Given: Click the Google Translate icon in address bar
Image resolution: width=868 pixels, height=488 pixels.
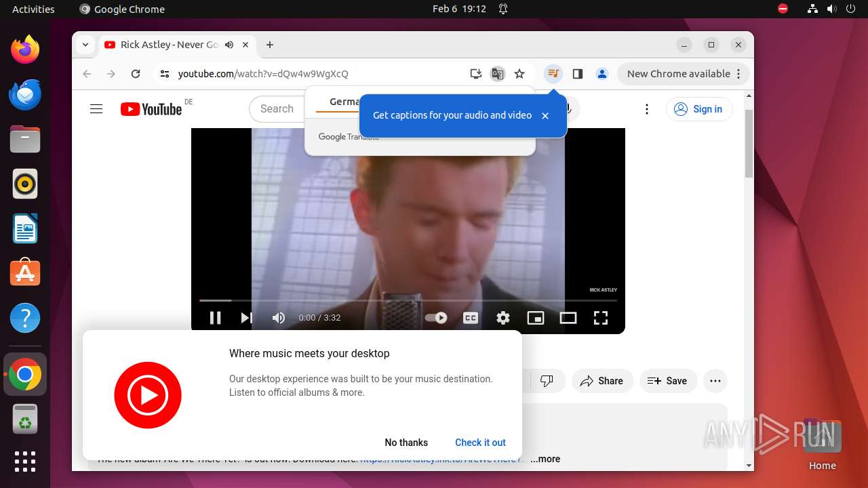Looking at the screenshot, I should (498, 74).
